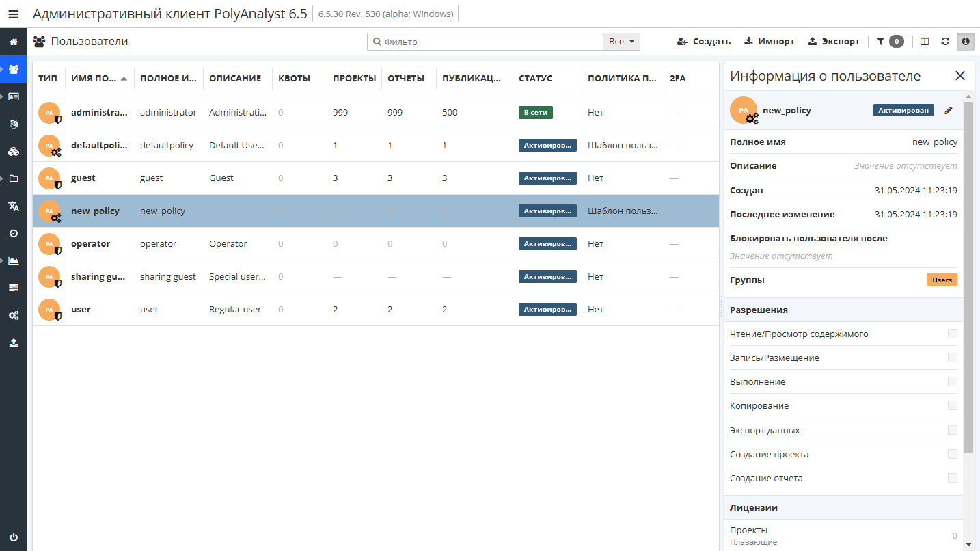Open the server sidebar icon
980x551 pixels.
14,288
